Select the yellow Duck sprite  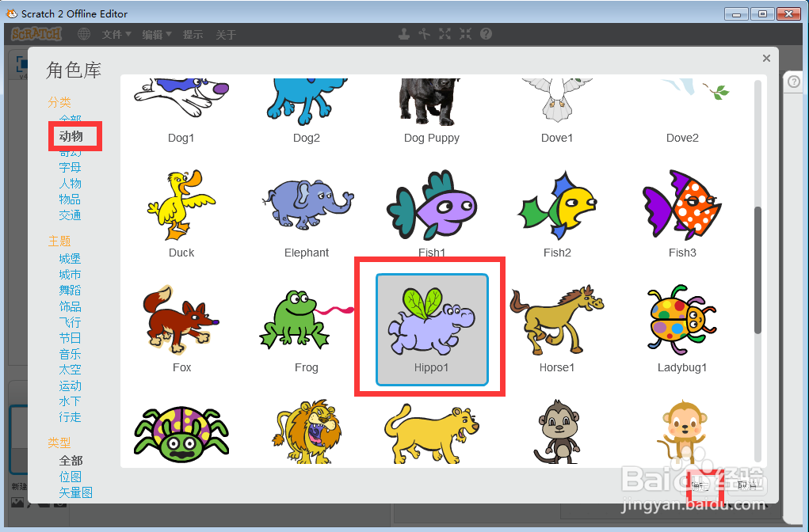pos(181,214)
